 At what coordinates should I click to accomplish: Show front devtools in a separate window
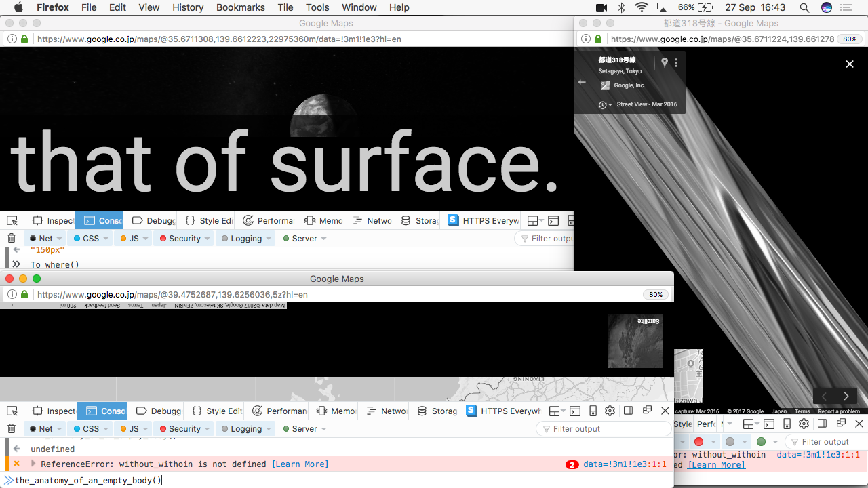(647, 411)
